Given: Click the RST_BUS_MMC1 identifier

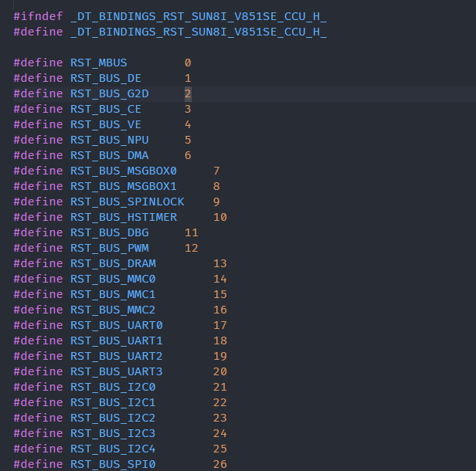Looking at the screenshot, I should (x=113, y=294).
